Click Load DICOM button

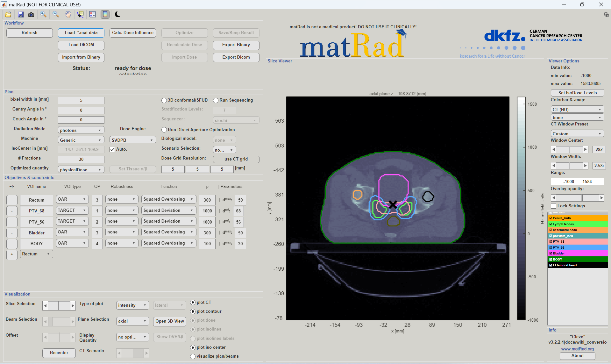click(x=81, y=45)
